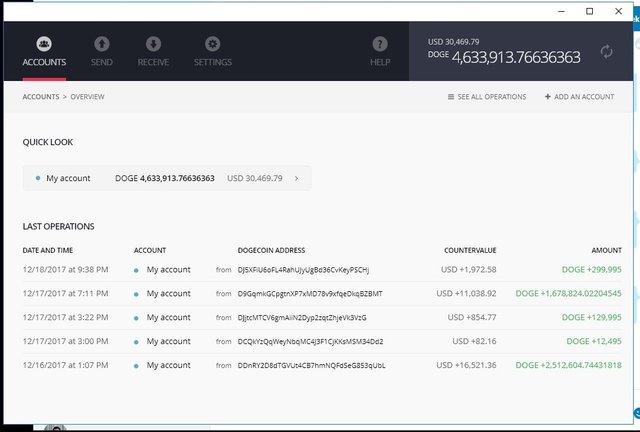The width and height of the screenshot is (640, 432).
Task: Click address DJ5XFiU6oFL4RahUJyUgBd36CvKeyPSCHj
Action: tap(303, 270)
